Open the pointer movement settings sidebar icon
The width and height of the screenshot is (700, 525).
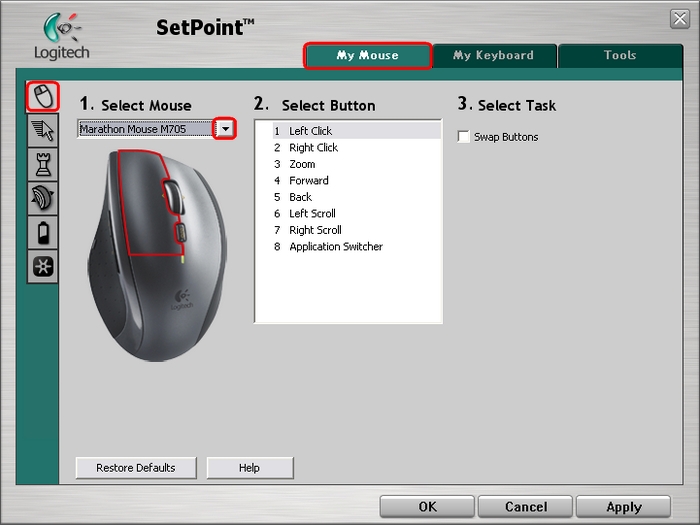tap(43, 130)
